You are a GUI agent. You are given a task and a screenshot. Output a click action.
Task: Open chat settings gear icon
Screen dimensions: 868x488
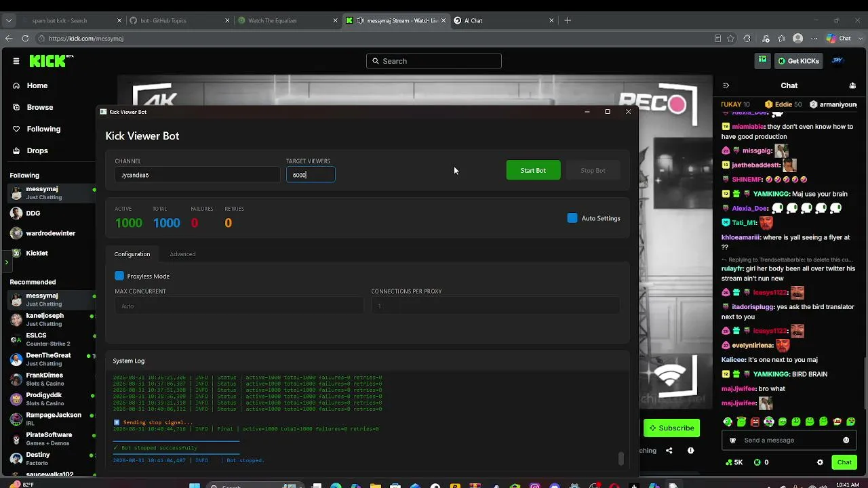820,462
